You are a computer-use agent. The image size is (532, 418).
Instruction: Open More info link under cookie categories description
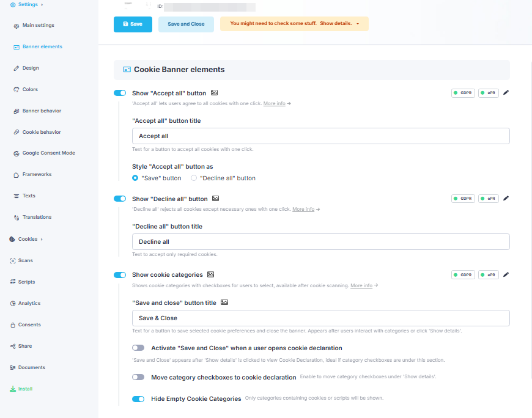click(361, 285)
